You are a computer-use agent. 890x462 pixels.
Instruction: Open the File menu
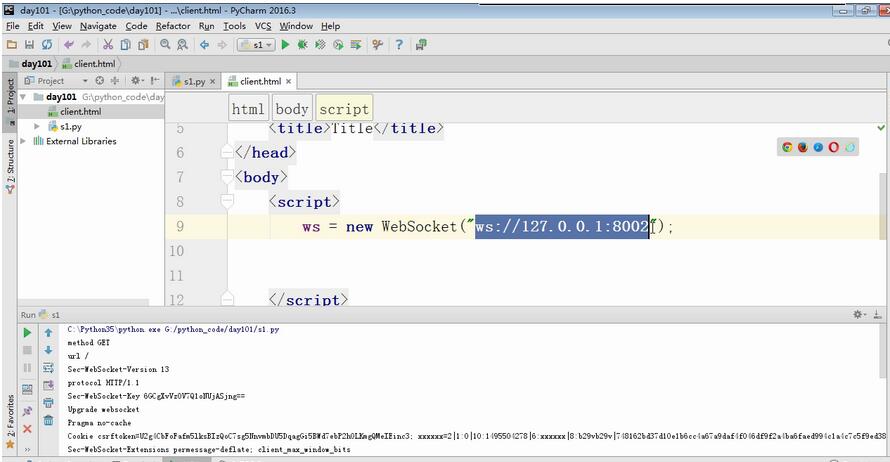pos(12,26)
